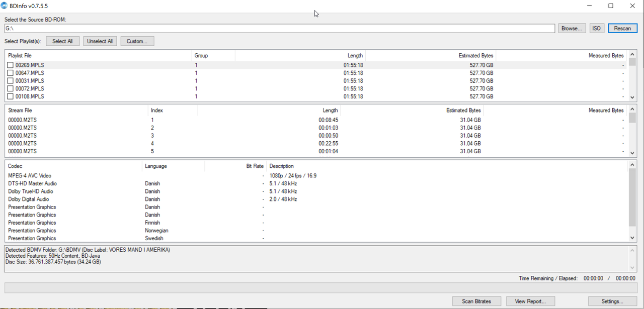644x309 pixels.
Task: Select stream row with length 00:22:55
Action: (x=316, y=144)
